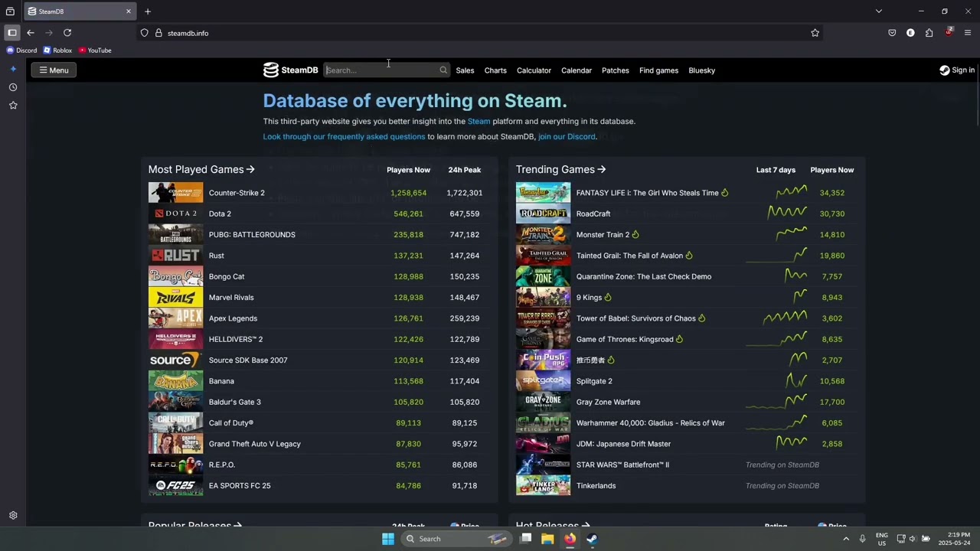Open the sidebar AI sparkle icon

coord(13,69)
